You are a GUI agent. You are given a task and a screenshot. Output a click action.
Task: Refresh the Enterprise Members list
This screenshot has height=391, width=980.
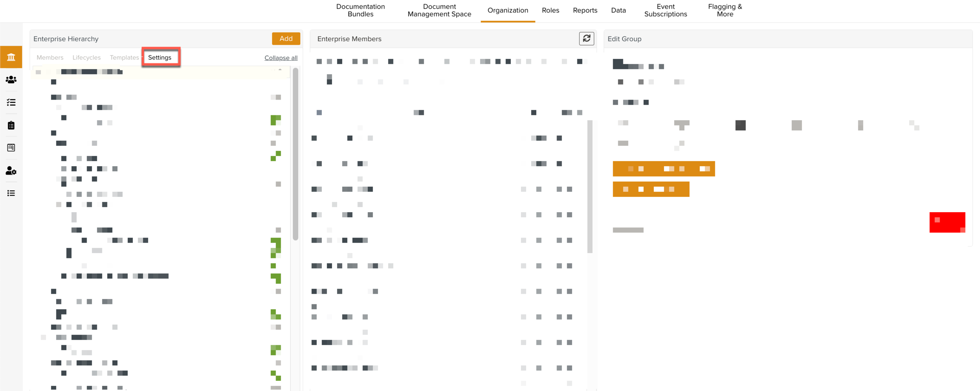pyautogui.click(x=586, y=38)
